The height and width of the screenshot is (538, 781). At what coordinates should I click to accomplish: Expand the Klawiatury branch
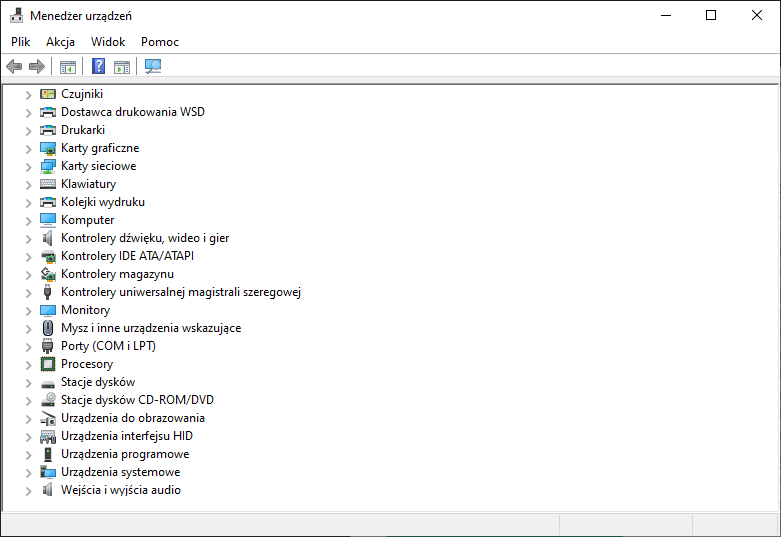(28, 184)
